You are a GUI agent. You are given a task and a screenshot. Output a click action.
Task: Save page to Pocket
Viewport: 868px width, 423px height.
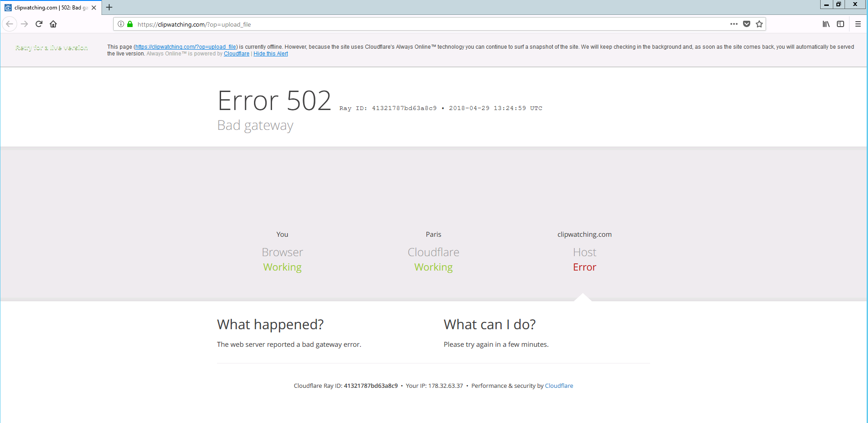[x=747, y=24]
